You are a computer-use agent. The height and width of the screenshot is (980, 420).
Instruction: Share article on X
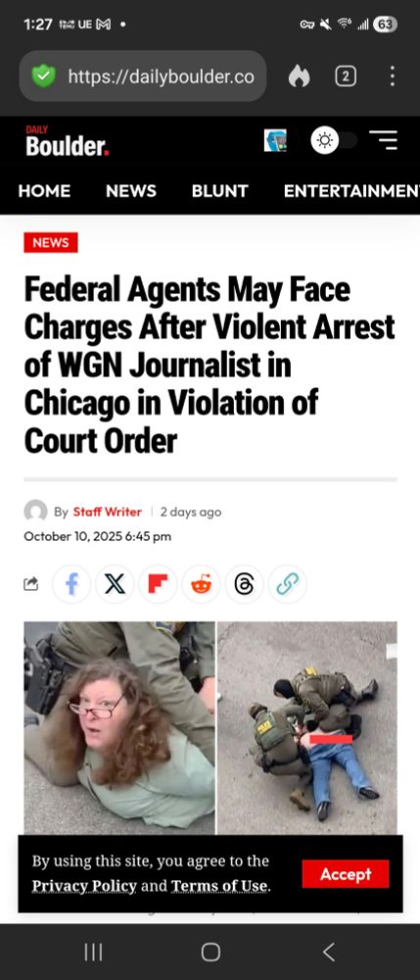[x=115, y=584]
